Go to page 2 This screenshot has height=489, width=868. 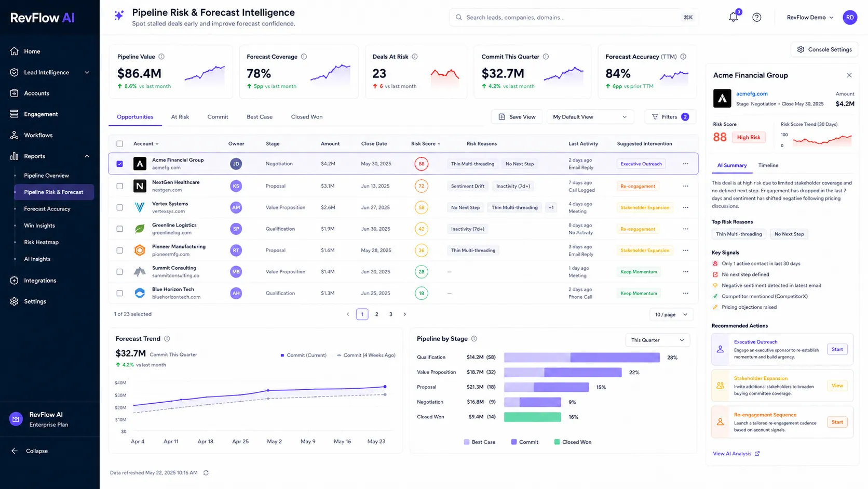pyautogui.click(x=377, y=314)
